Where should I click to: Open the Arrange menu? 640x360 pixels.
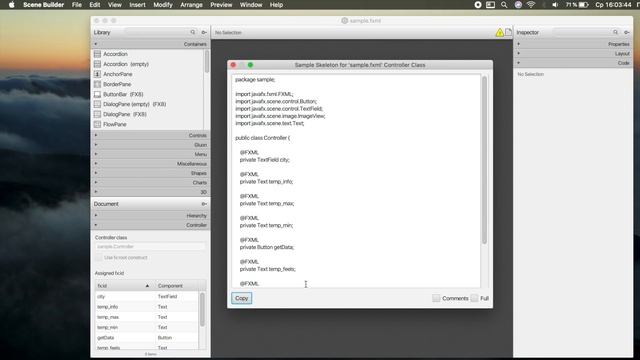point(191,5)
